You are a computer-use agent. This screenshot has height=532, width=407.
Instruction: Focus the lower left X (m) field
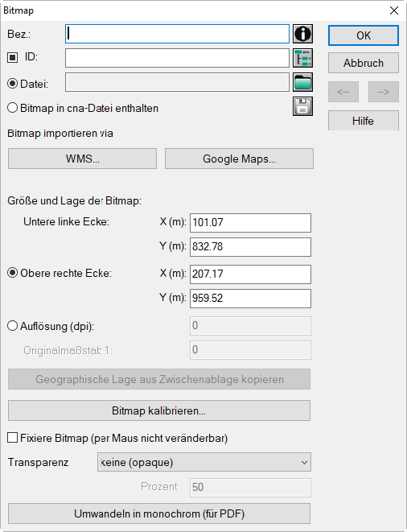click(250, 223)
